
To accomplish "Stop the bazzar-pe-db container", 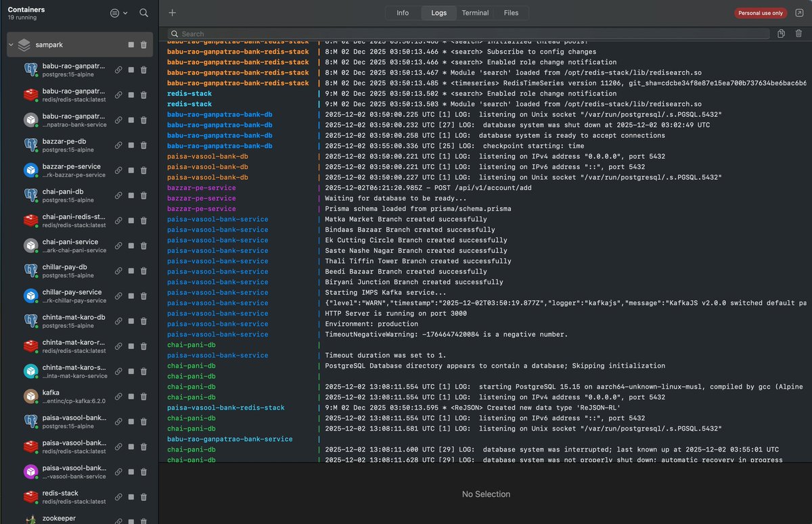I will [x=131, y=145].
